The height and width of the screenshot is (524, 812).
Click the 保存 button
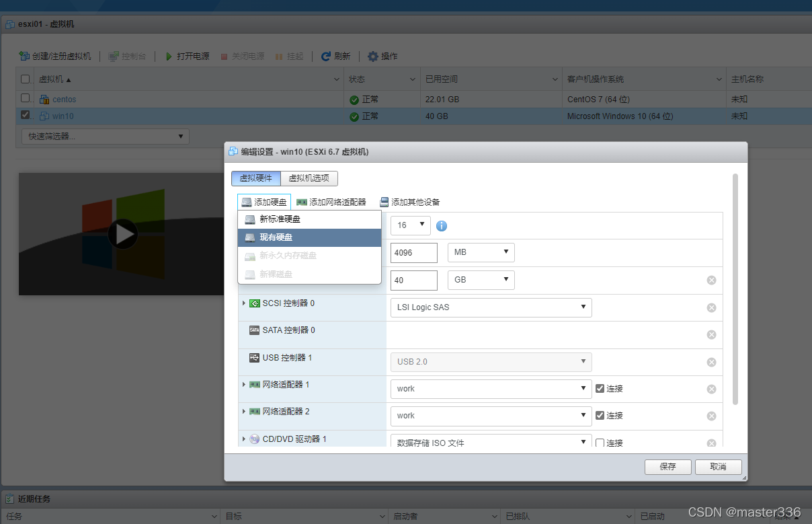click(x=668, y=467)
